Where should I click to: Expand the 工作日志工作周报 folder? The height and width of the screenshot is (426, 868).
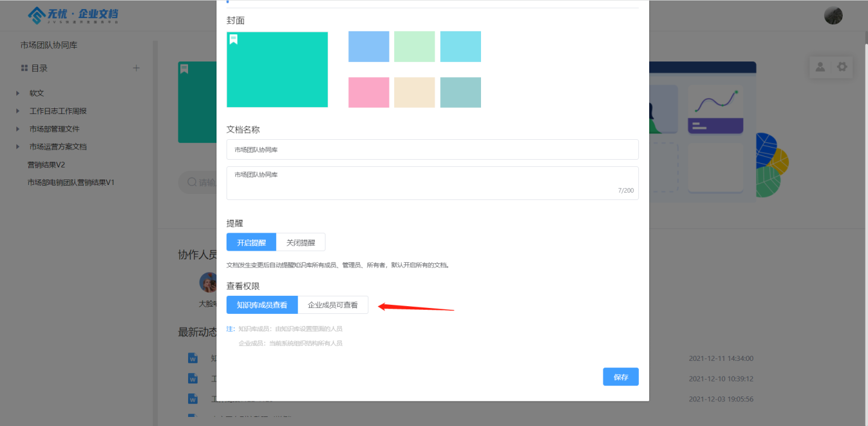click(17, 111)
